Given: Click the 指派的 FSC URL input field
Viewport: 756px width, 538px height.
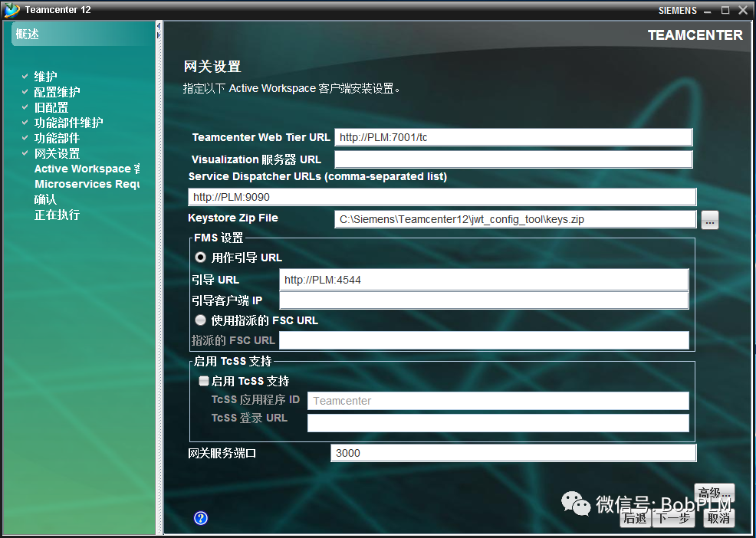Looking at the screenshot, I should click(484, 340).
